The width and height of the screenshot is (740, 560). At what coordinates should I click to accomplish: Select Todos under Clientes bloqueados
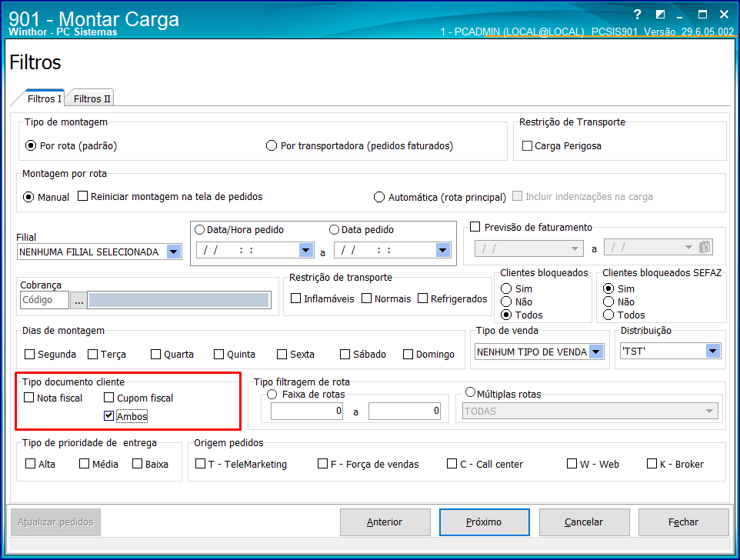(506, 315)
